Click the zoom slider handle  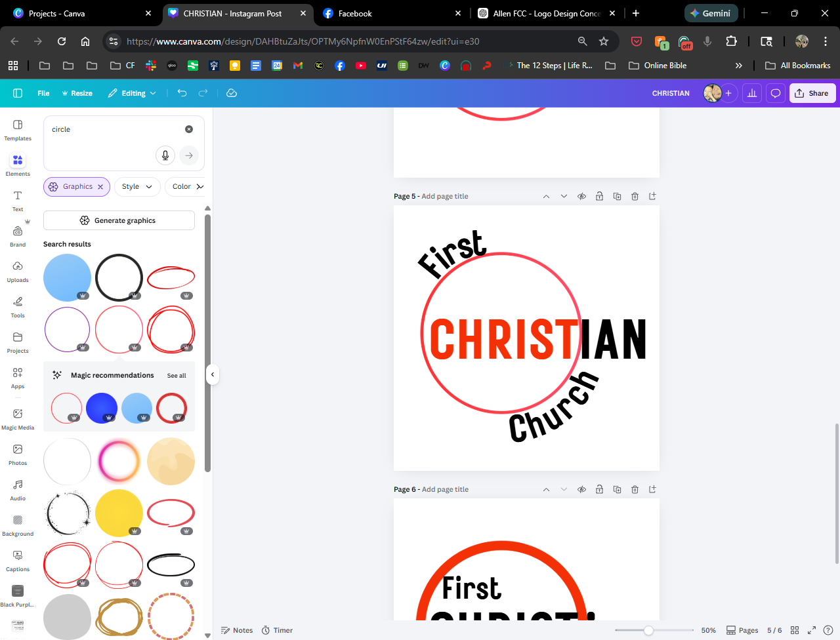(648, 630)
